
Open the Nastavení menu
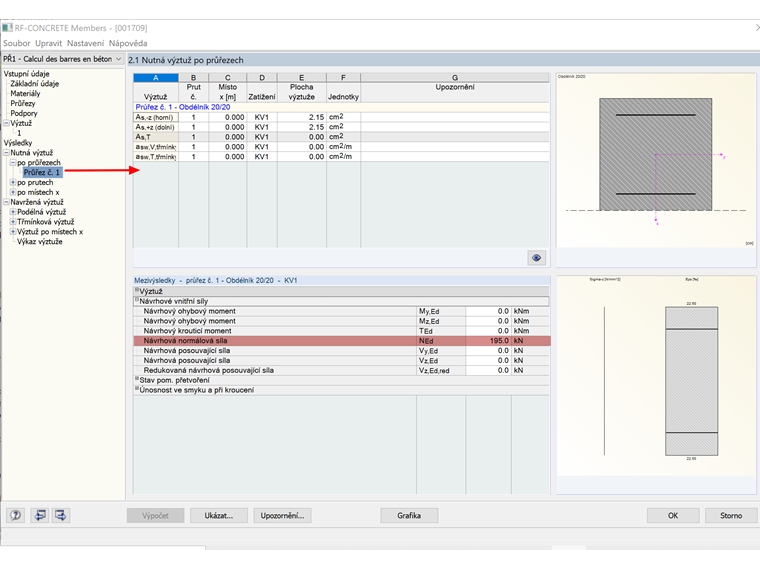(x=85, y=43)
